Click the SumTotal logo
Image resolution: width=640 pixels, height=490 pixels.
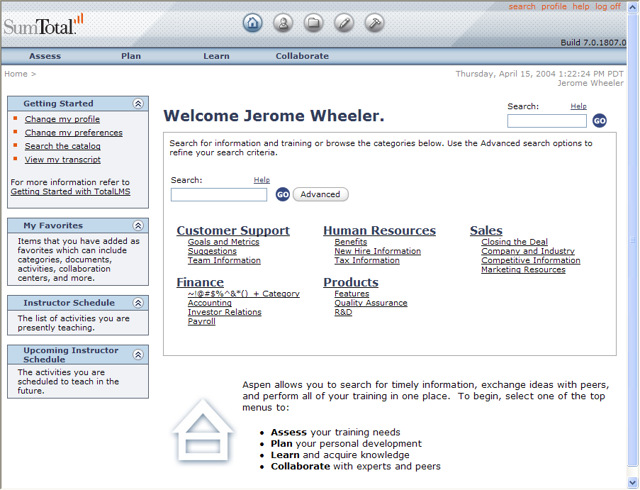43,24
